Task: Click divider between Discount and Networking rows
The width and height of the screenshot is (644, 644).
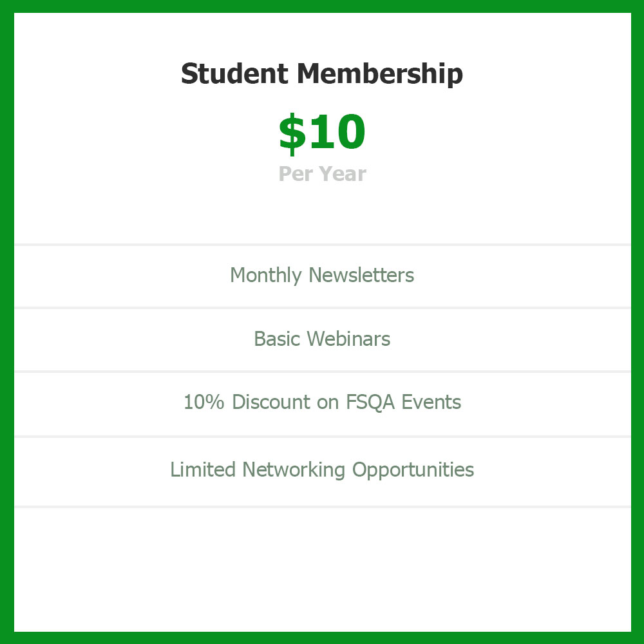Action: [x=323, y=437]
